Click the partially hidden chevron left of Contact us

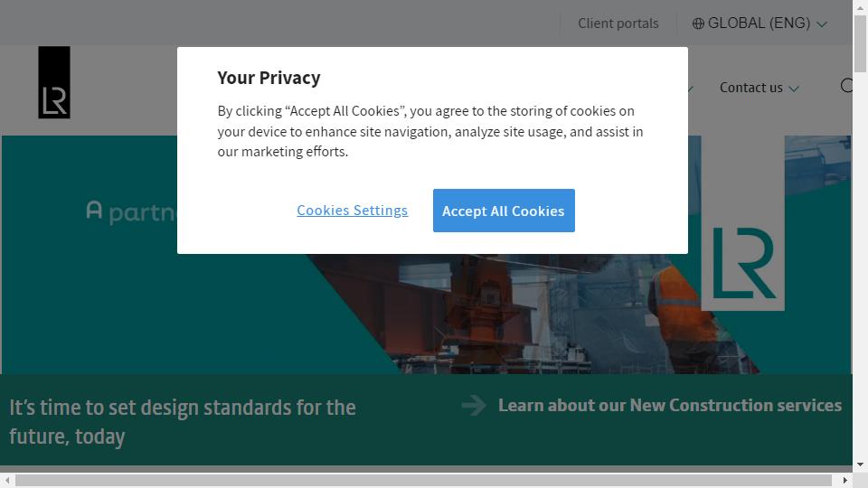[690, 89]
